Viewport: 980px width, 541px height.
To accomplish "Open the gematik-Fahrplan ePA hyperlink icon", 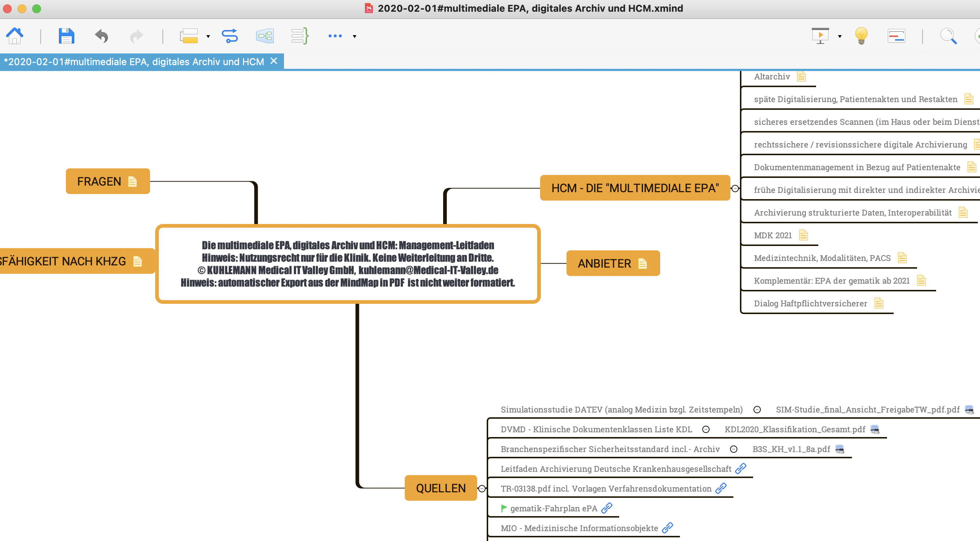I will (607, 508).
